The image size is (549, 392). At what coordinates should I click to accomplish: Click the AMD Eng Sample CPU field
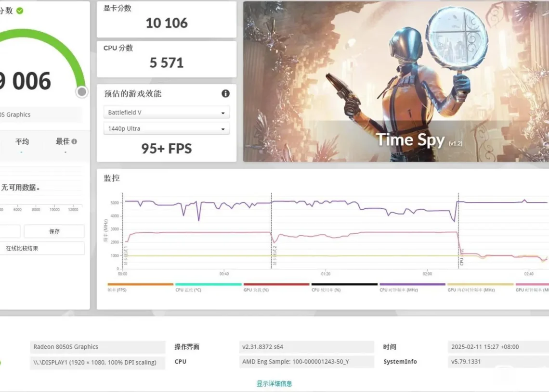306,362
